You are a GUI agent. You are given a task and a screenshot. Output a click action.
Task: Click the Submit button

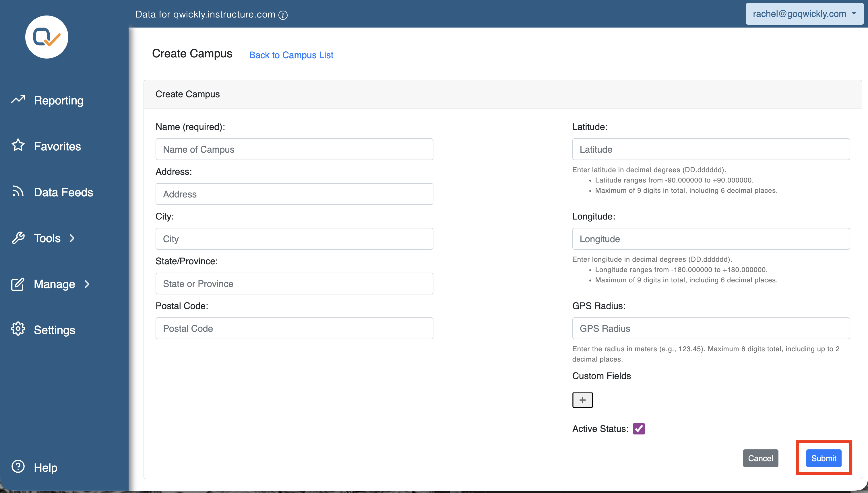(x=824, y=458)
